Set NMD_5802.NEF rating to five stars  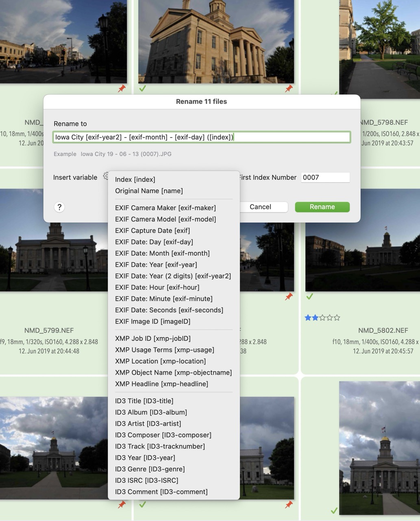pos(337,318)
